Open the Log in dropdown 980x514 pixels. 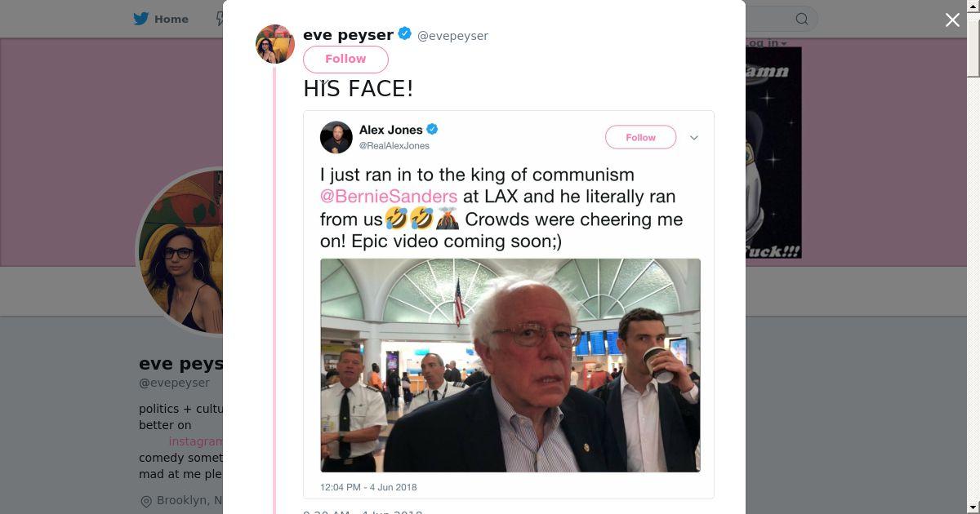(766, 43)
